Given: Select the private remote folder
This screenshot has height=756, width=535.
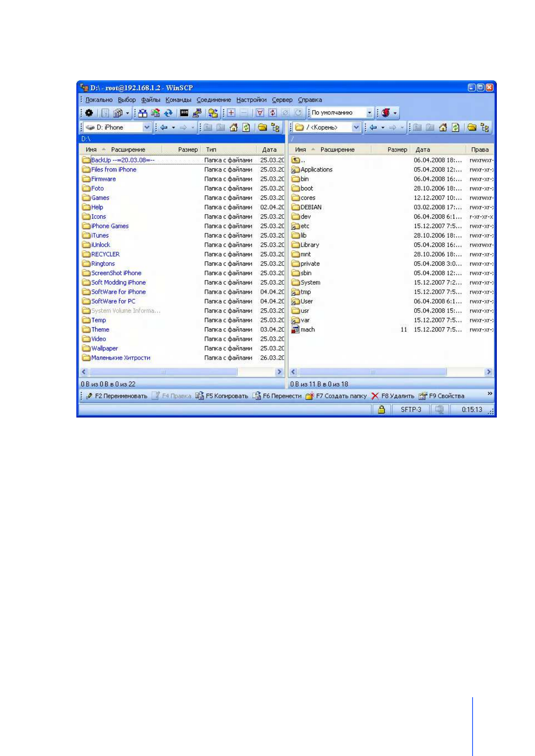Looking at the screenshot, I should coord(305,264).
